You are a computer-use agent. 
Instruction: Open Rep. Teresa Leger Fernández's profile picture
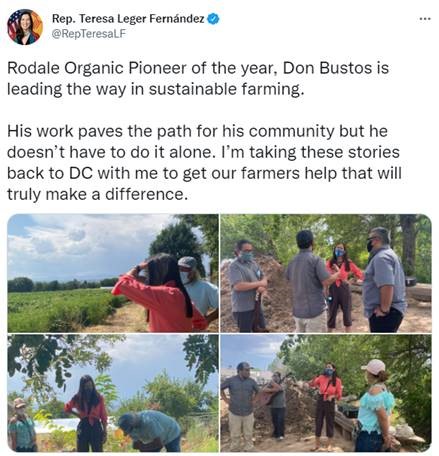coord(25,27)
